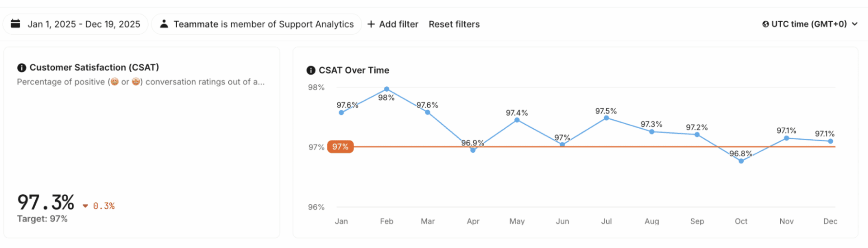Click the Dec data point at 97.1%
This screenshot has width=868, height=248.
coord(830,141)
